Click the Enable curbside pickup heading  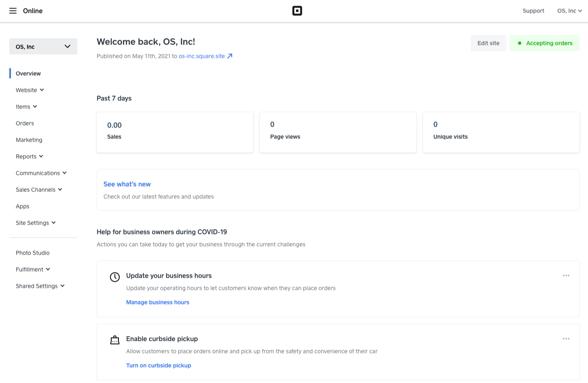coord(162,339)
